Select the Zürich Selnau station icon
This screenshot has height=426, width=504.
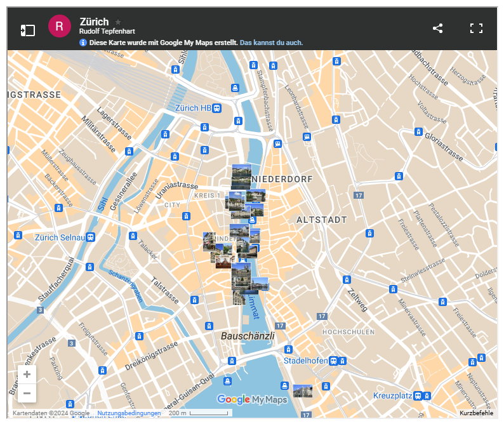pos(91,237)
